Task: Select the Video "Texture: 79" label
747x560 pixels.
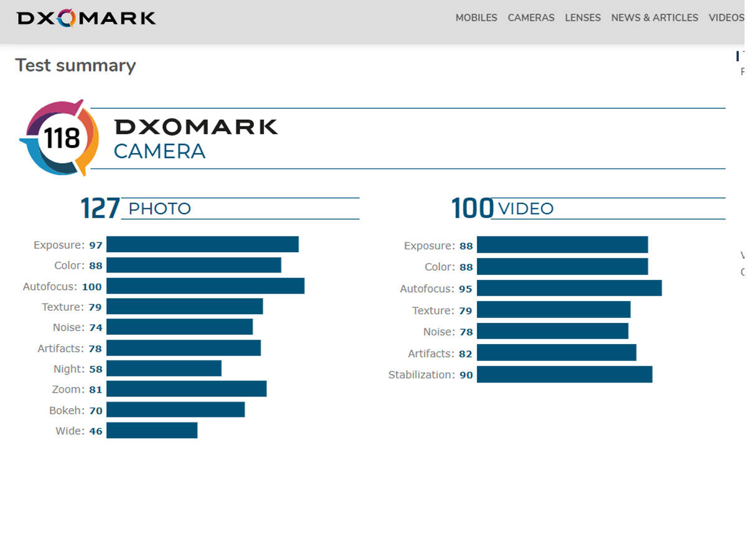Action: (442, 310)
